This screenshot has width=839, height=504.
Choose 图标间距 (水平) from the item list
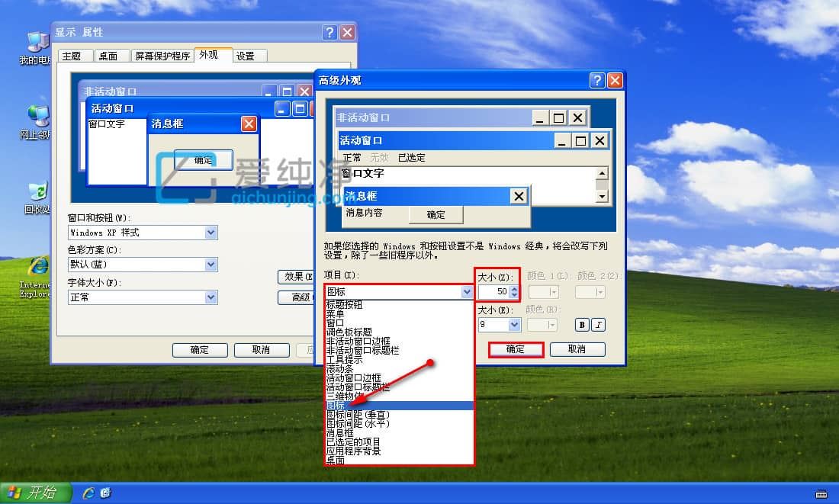pyautogui.click(x=399, y=424)
